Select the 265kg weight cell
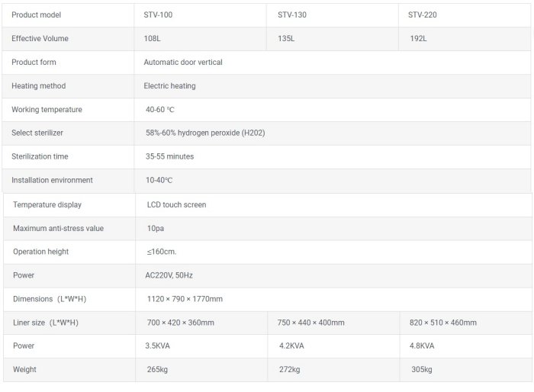Screen dimensions: 534x392 (158, 370)
